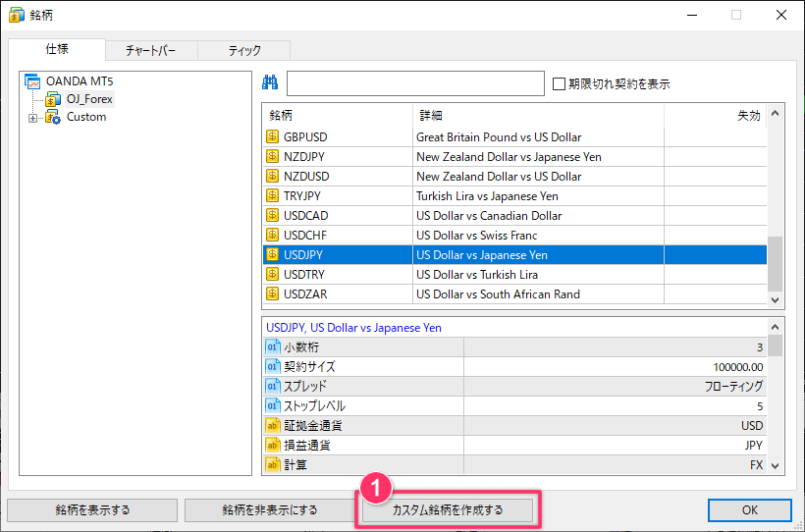Click the 損益通貨 text property icon
This screenshot has width=805, height=532.
273,445
